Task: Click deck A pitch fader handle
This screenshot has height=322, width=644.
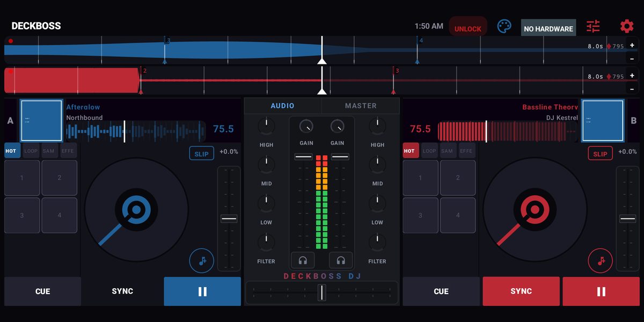Action: click(x=229, y=219)
